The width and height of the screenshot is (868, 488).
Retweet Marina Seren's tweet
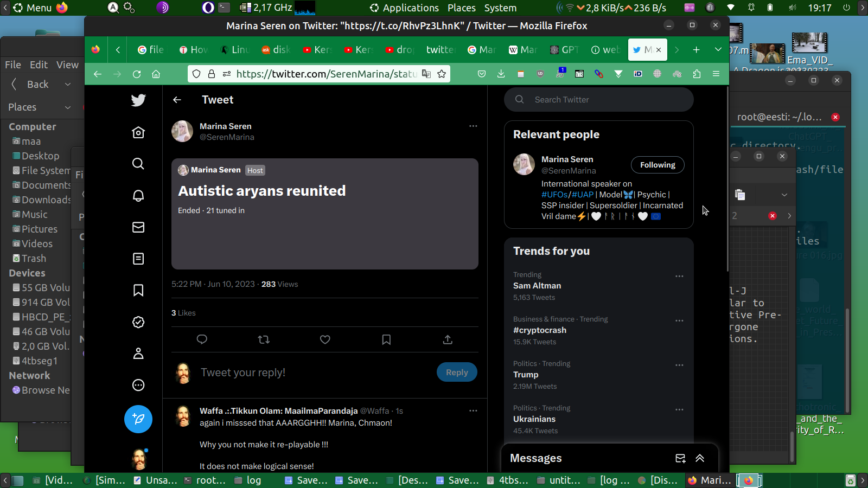[x=264, y=339]
